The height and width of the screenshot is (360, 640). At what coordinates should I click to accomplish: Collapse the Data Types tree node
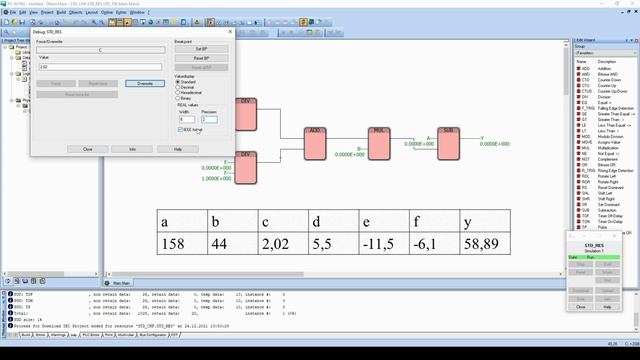point(12,58)
